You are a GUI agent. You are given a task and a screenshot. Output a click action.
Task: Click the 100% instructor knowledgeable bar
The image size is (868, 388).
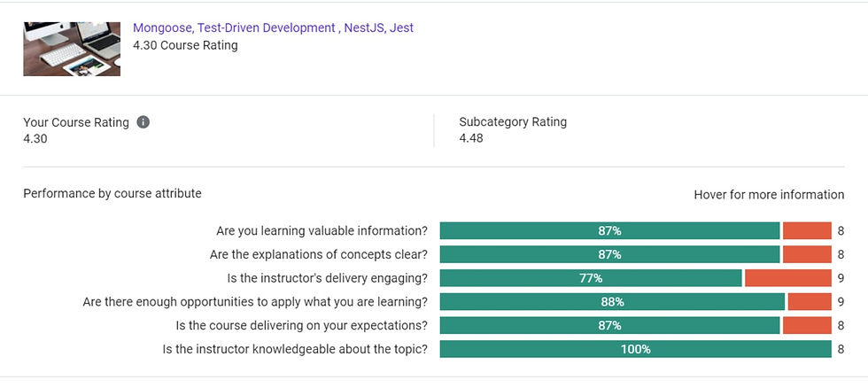coord(635,349)
